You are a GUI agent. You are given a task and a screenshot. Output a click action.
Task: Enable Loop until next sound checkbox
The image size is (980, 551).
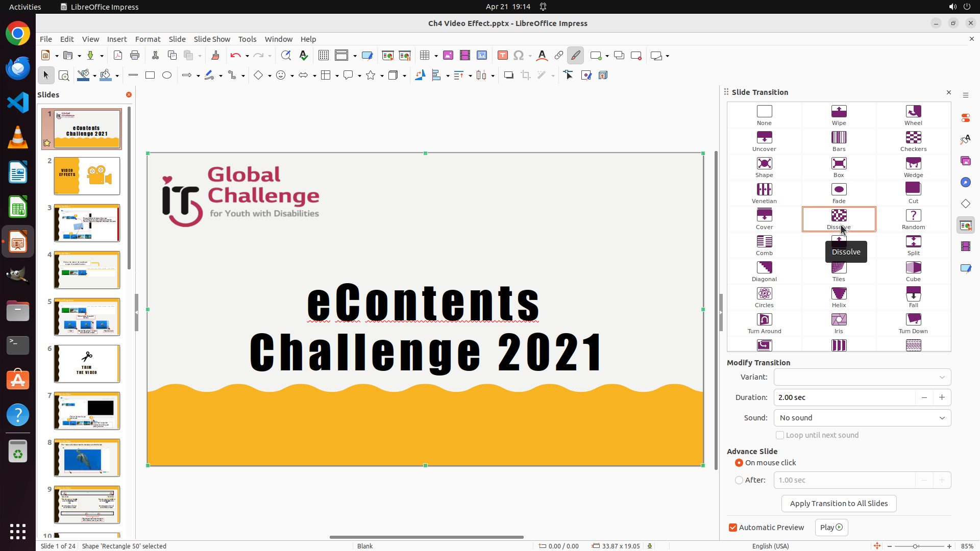[x=780, y=435]
